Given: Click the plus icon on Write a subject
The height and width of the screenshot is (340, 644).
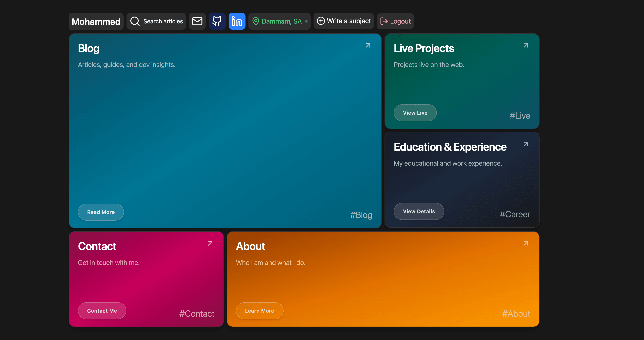Looking at the screenshot, I should [321, 21].
